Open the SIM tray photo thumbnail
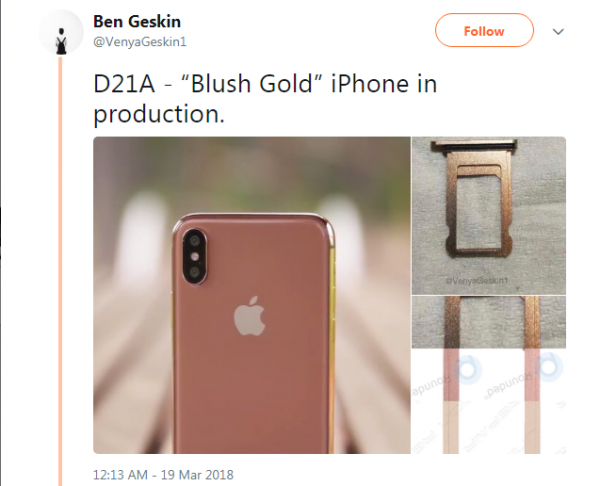This screenshot has width=600, height=486. click(489, 216)
